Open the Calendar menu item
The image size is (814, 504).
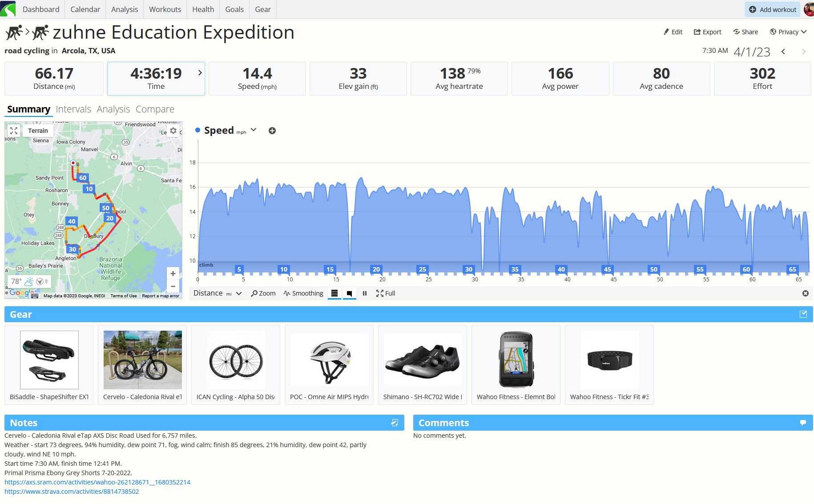tap(85, 9)
